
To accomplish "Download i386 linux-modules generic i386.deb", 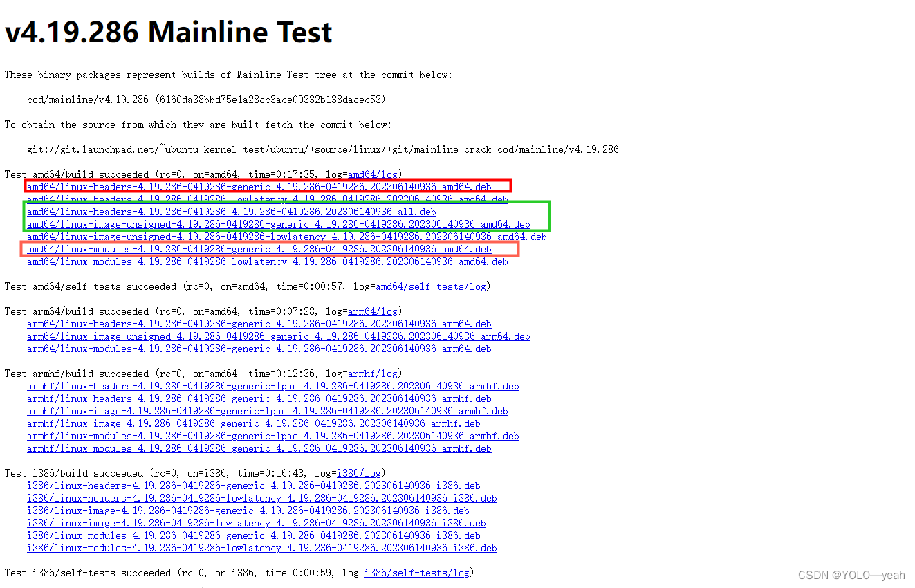I will (x=254, y=535).
